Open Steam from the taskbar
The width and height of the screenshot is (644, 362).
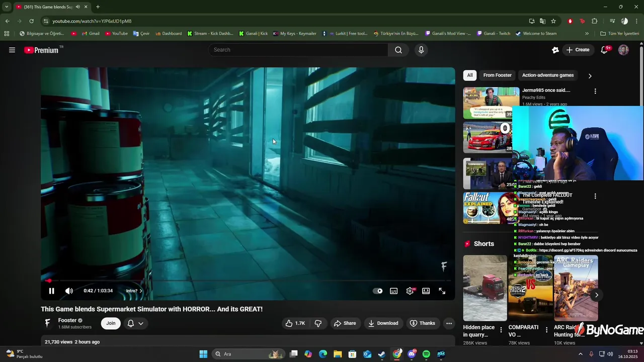tap(382, 354)
